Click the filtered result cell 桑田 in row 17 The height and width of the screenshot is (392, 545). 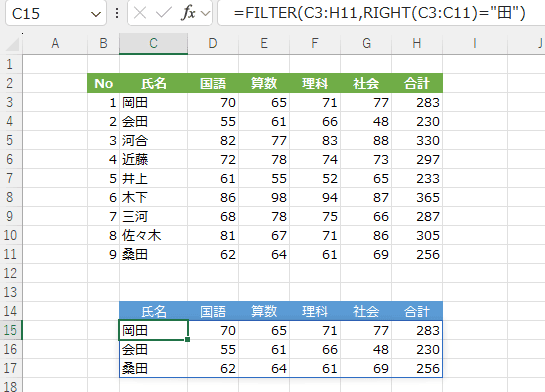pos(153,368)
